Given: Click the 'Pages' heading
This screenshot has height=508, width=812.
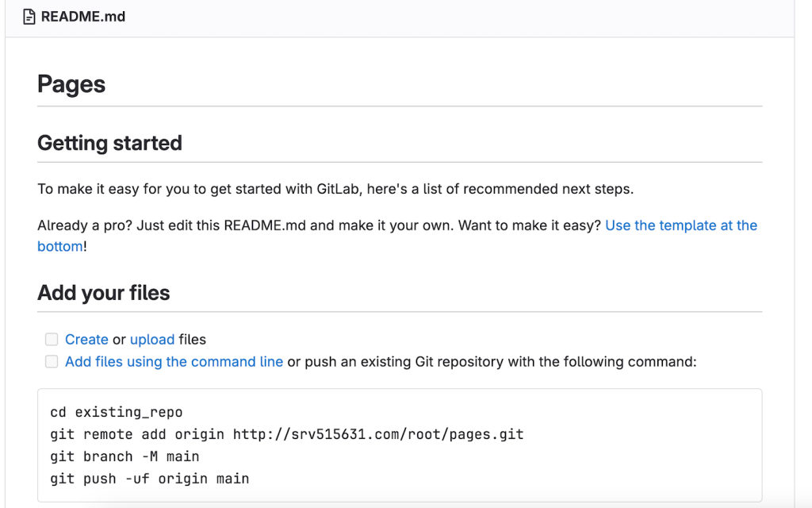Looking at the screenshot, I should tap(71, 83).
